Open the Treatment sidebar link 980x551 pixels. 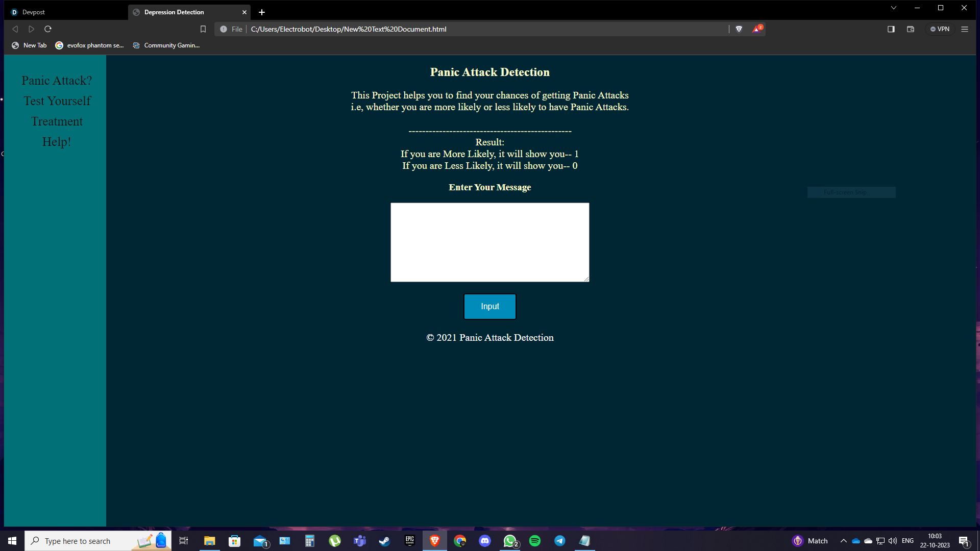click(x=57, y=121)
